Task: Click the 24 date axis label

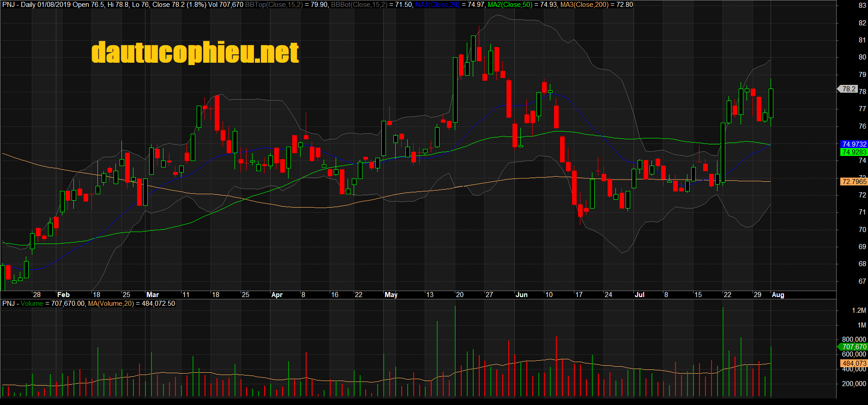Action: coord(608,295)
